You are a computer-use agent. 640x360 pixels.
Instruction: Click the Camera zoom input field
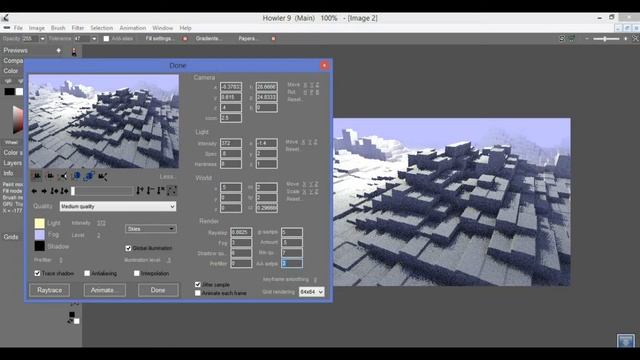click(x=231, y=118)
